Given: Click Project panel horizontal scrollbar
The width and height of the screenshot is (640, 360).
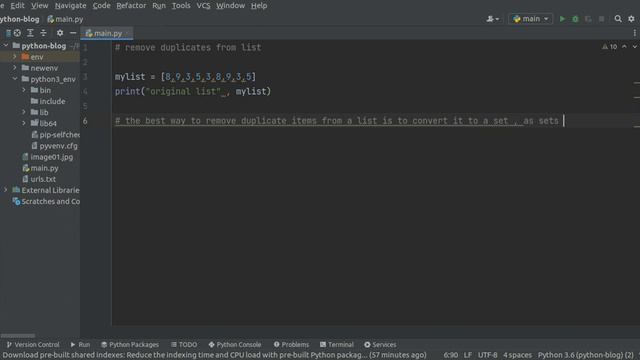Looking at the screenshot, I should tap(18, 336).
